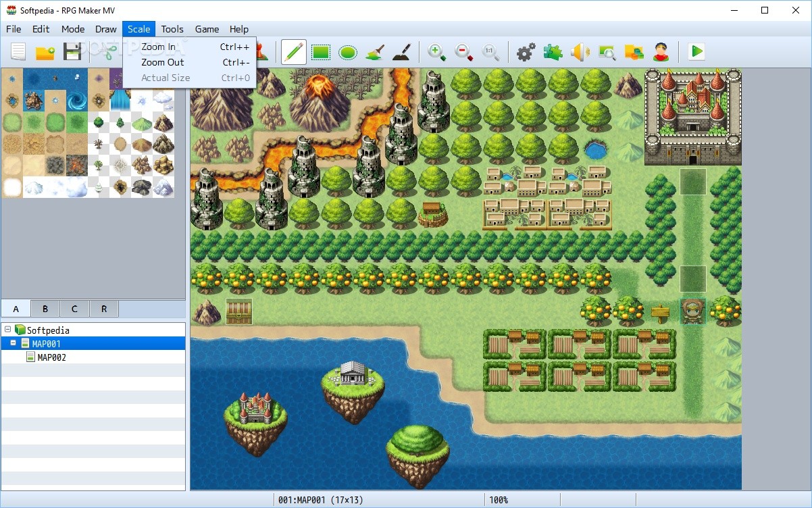Click the wooden signpost on the map
Viewport: 812px width, 508px height.
point(661,312)
